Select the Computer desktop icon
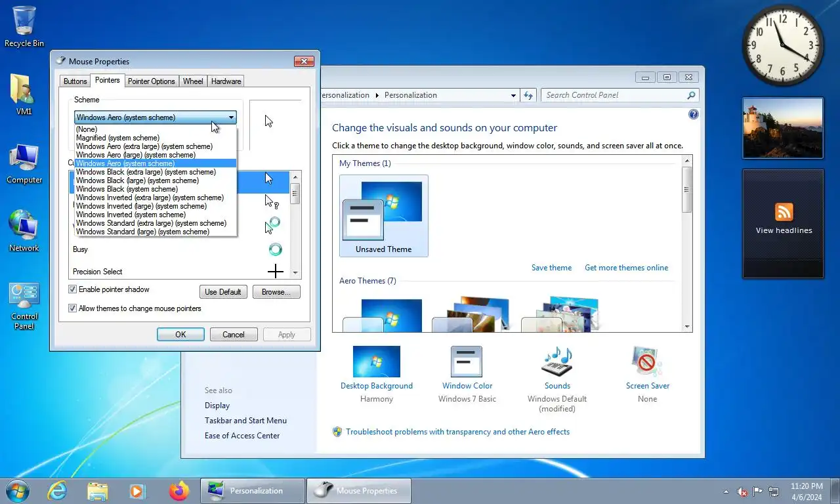The image size is (840, 504). coord(24,164)
